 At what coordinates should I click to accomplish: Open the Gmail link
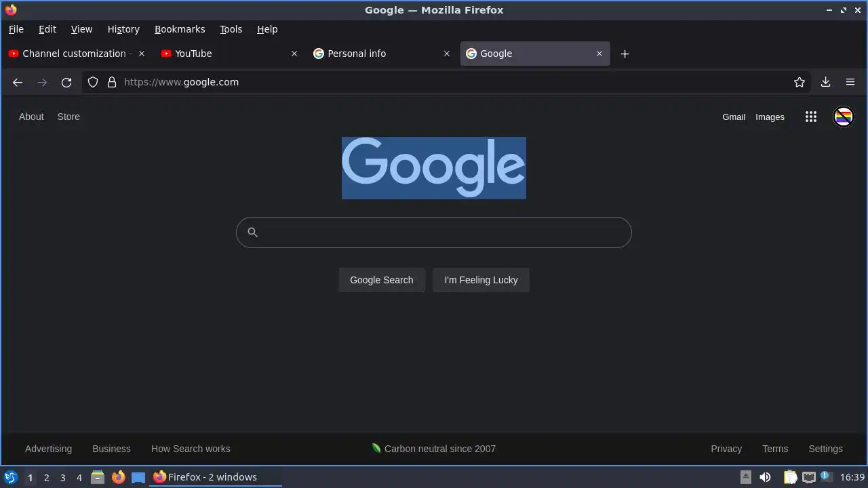tap(734, 117)
